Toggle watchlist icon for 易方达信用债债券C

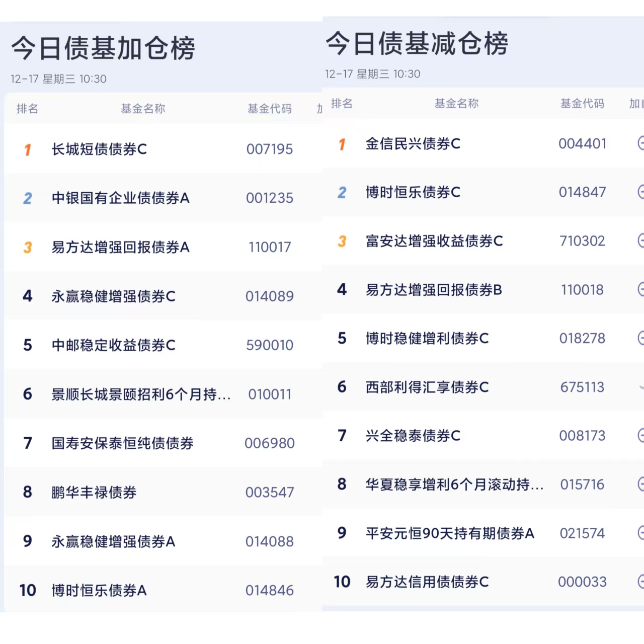[x=640, y=582]
